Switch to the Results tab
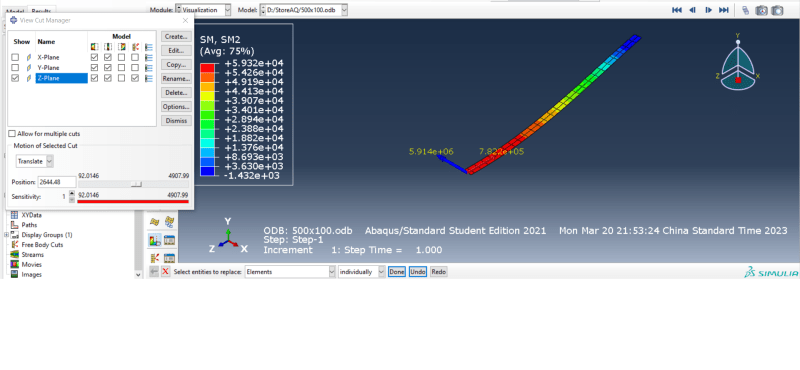The image size is (800, 370). tap(41, 10)
